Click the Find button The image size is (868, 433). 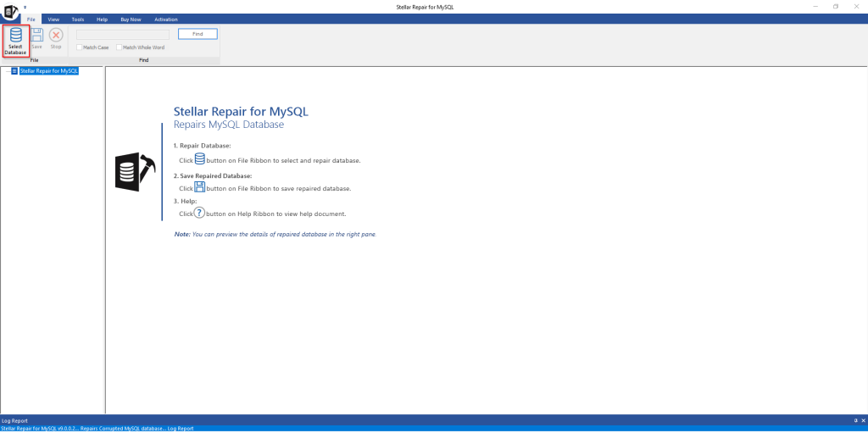(x=198, y=35)
